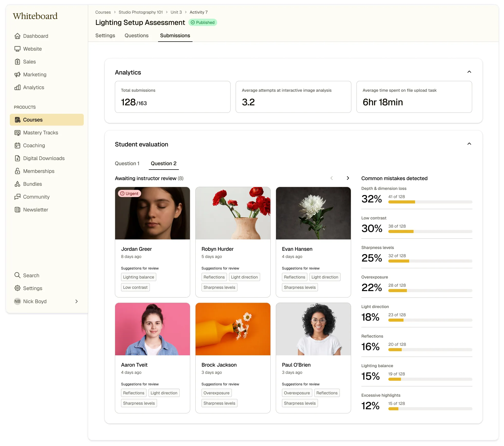Go to next page of awaiting reviews

click(x=348, y=178)
